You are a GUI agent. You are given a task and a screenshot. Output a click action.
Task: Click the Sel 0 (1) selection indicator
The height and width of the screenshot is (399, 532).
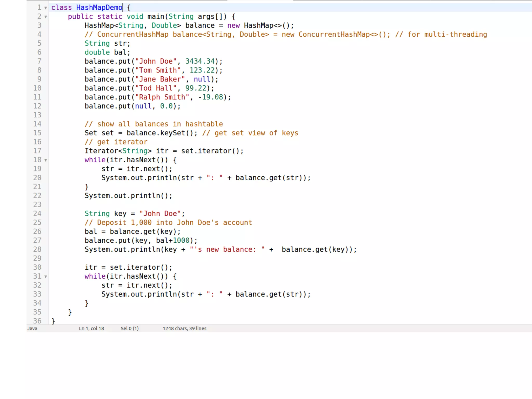130,328
